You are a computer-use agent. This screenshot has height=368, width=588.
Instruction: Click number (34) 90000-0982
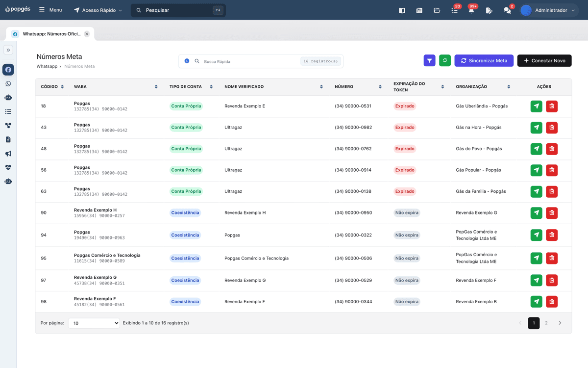click(353, 128)
